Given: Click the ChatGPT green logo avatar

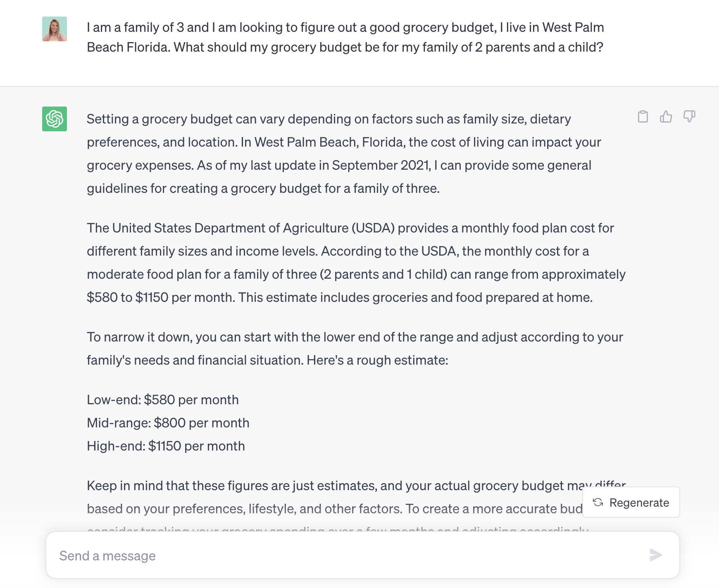Looking at the screenshot, I should click(x=54, y=119).
